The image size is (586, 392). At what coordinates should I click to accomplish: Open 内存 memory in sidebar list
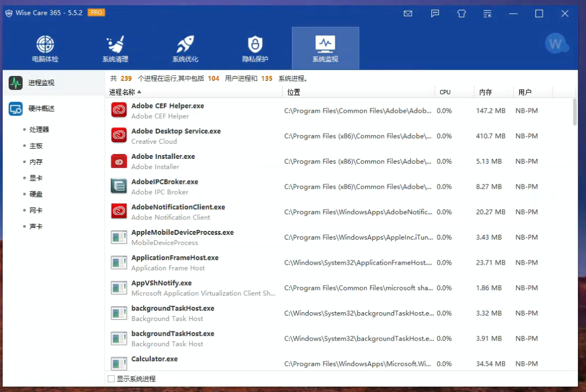coord(36,162)
